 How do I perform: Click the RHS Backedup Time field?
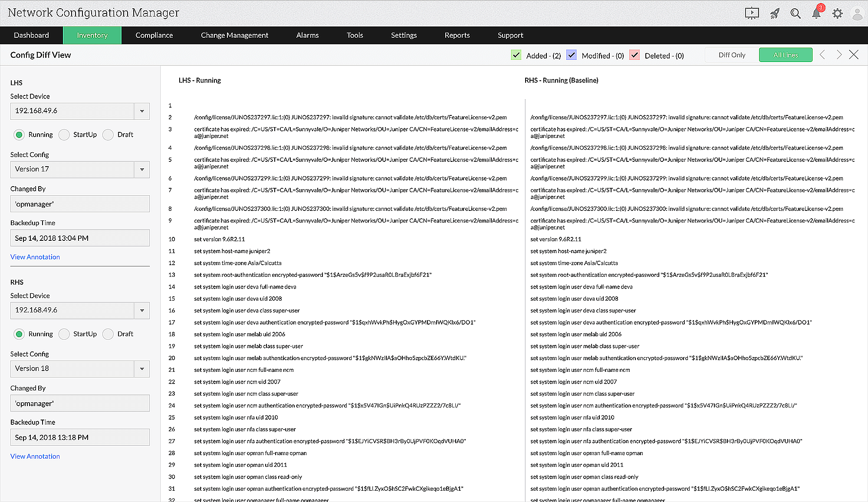[x=80, y=437]
